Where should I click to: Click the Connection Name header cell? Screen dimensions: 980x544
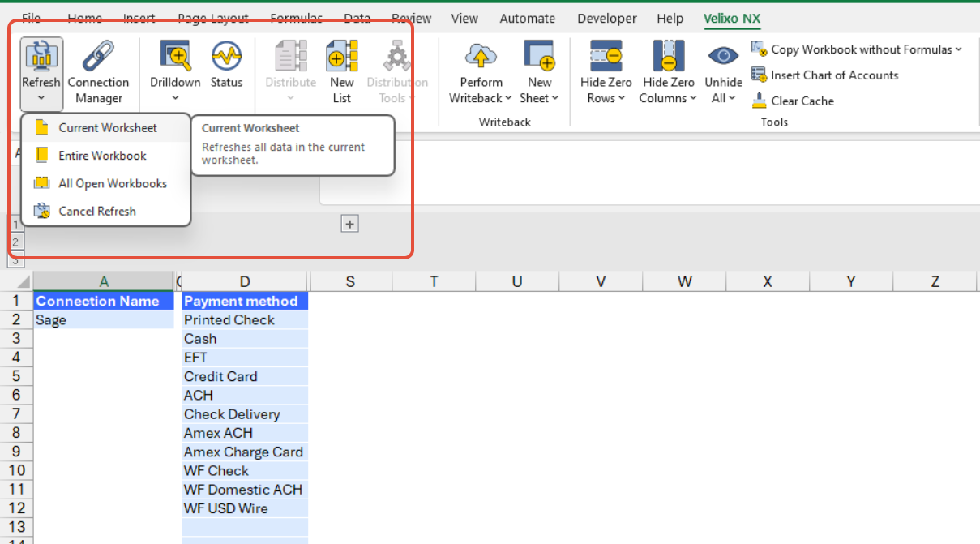[x=104, y=301]
